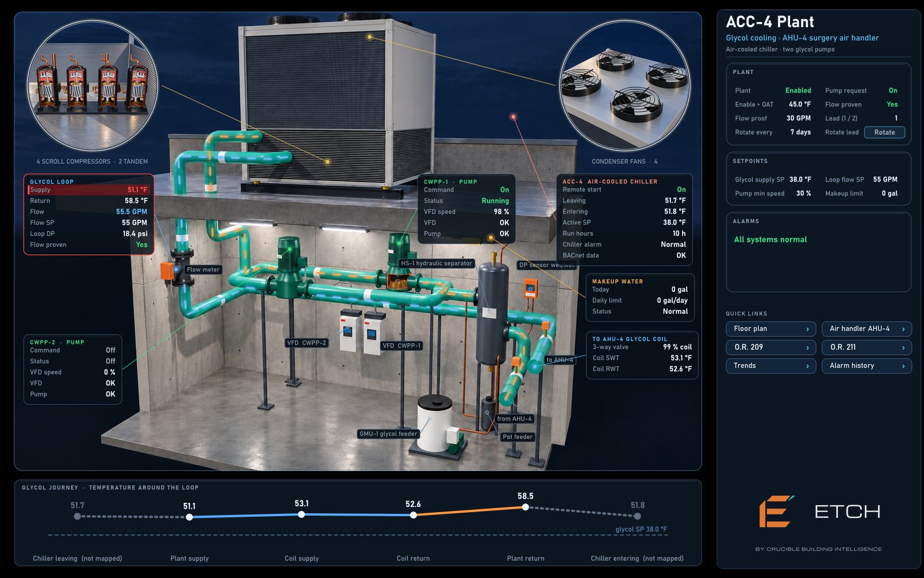Click the Glycol supply SP 38.0 °F value
This screenshot has width=924, height=578.
(x=800, y=180)
